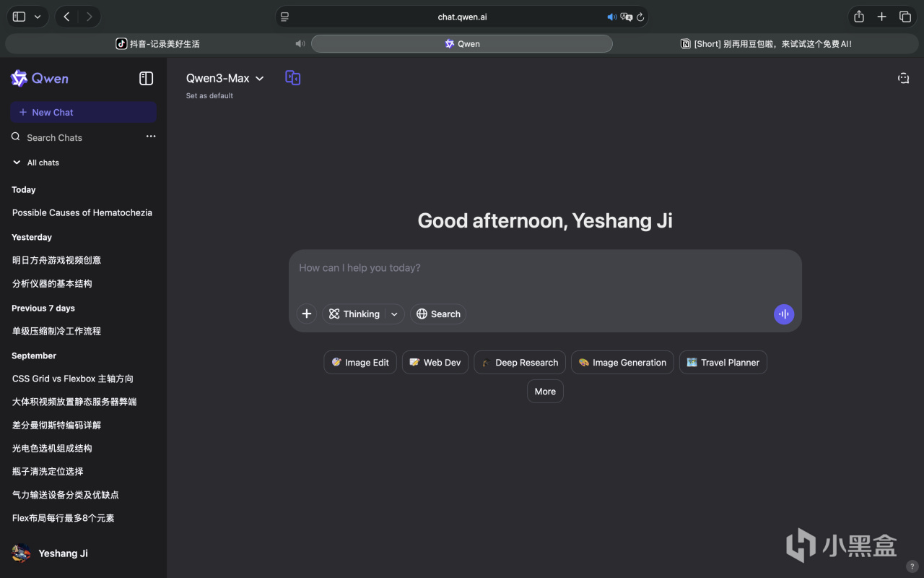
Task: Choose the Travel Planner shortcut
Action: tap(723, 363)
